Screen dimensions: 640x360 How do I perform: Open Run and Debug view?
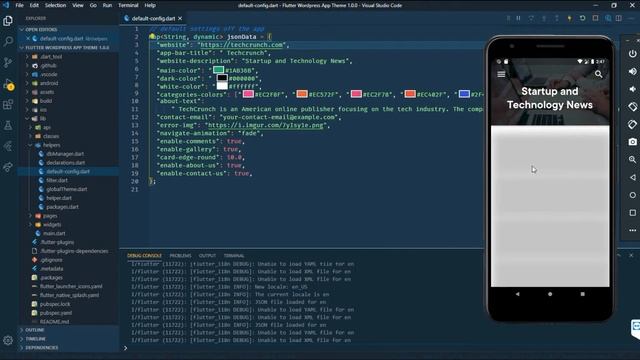pyautogui.click(x=9, y=84)
